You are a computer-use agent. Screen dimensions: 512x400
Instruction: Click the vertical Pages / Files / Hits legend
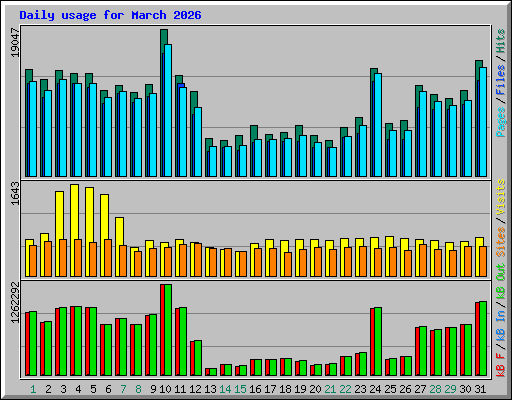(501, 83)
